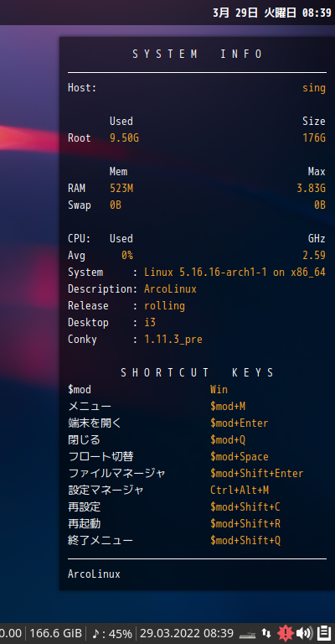The width and height of the screenshot is (335, 644).
Task: Click the speaker volume tray icon
Action: [304, 633]
